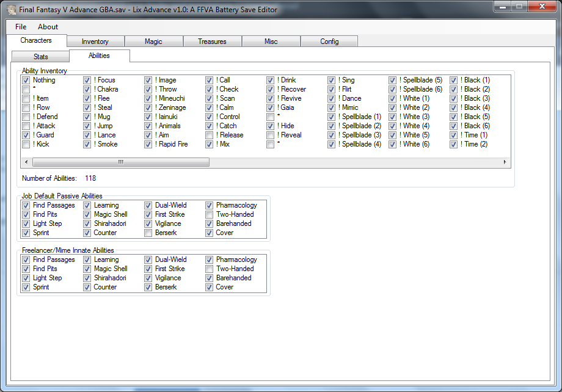Image resolution: width=562 pixels, height=392 pixels.
Task: Toggle Vigilance in Freelancer/Mime Innate Abilities
Action: (x=148, y=278)
